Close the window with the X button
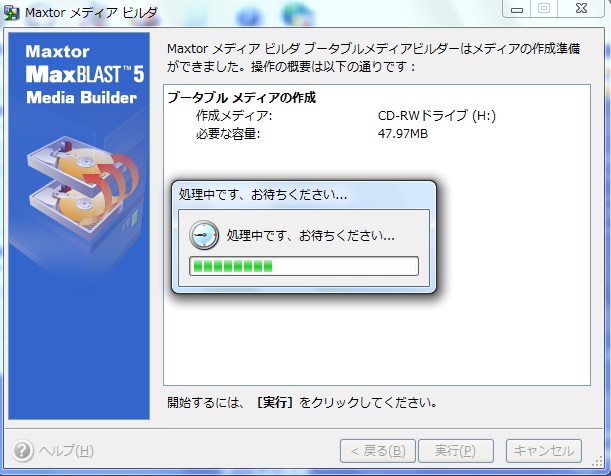The width and height of the screenshot is (611, 476). [581, 9]
